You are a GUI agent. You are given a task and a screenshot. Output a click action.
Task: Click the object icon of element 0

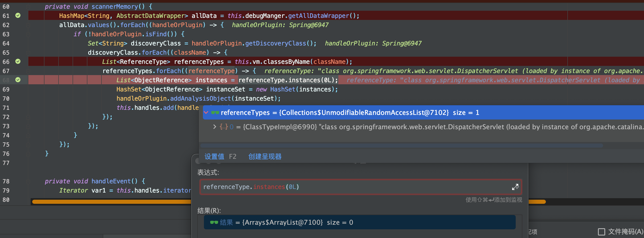(x=224, y=127)
